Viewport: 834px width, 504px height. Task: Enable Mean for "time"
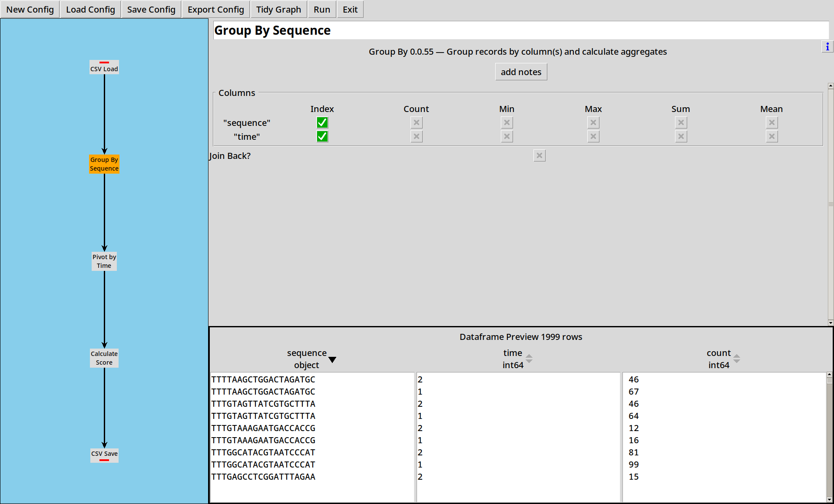[772, 137]
